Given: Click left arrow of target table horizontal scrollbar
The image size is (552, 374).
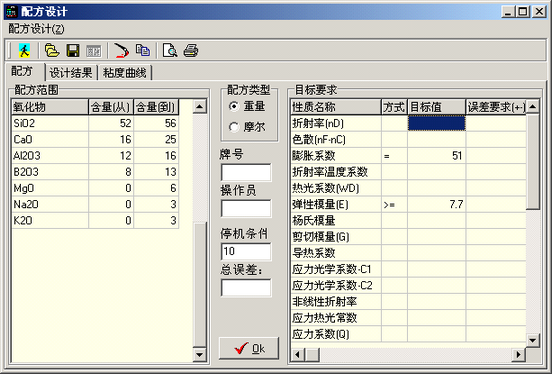Looking at the screenshot, I should pyautogui.click(x=297, y=354).
